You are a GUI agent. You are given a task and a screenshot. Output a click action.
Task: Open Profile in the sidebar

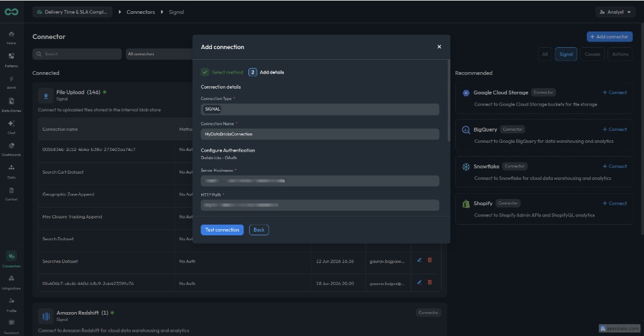click(x=11, y=305)
